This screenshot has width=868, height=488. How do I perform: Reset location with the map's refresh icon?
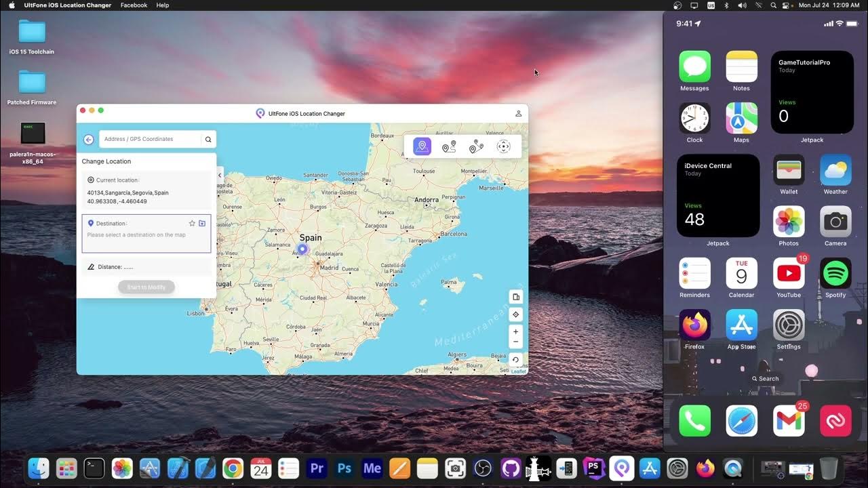[x=516, y=360]
